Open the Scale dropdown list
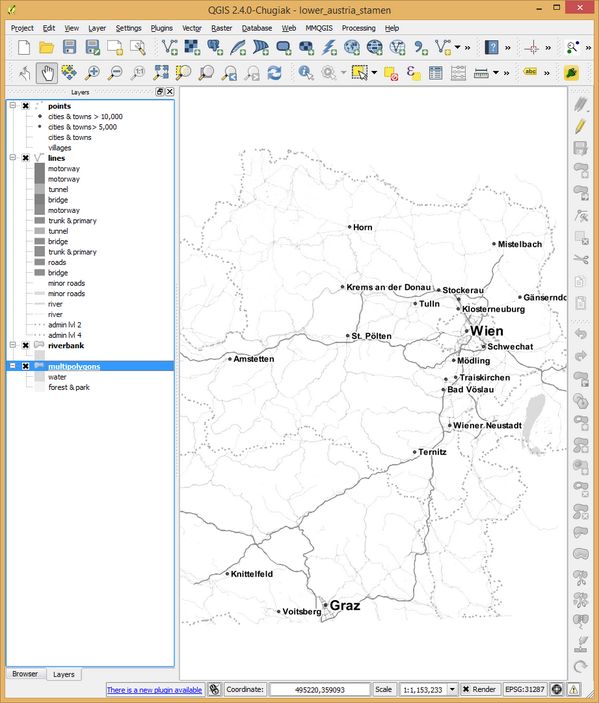599x703 pixels. point(452,689)
